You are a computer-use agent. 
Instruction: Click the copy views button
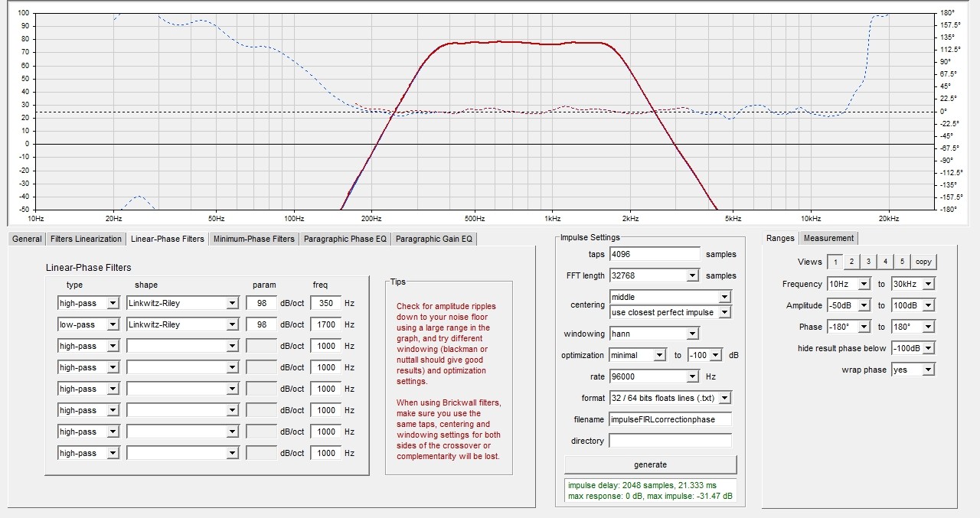click(x=923, y=262)
